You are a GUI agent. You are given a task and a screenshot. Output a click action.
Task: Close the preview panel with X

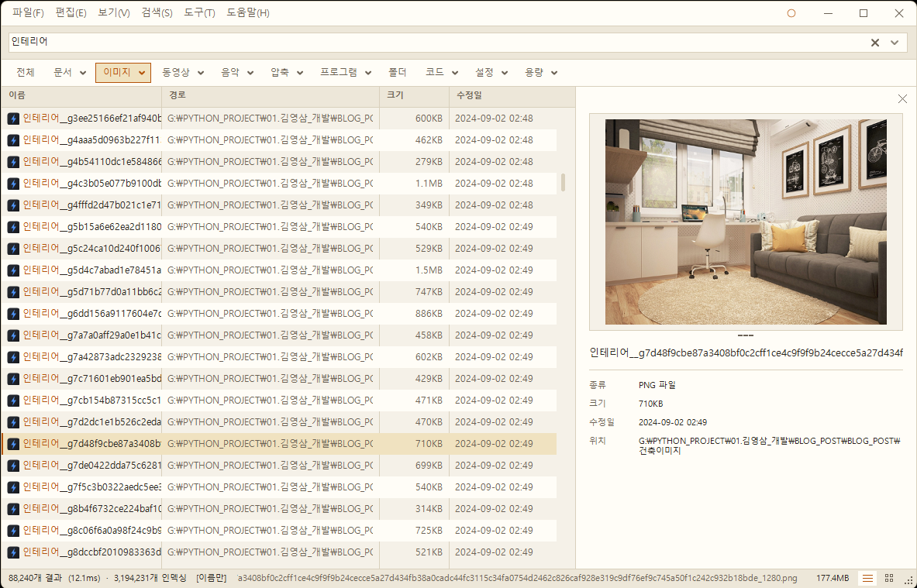click(x=902, y=99)
